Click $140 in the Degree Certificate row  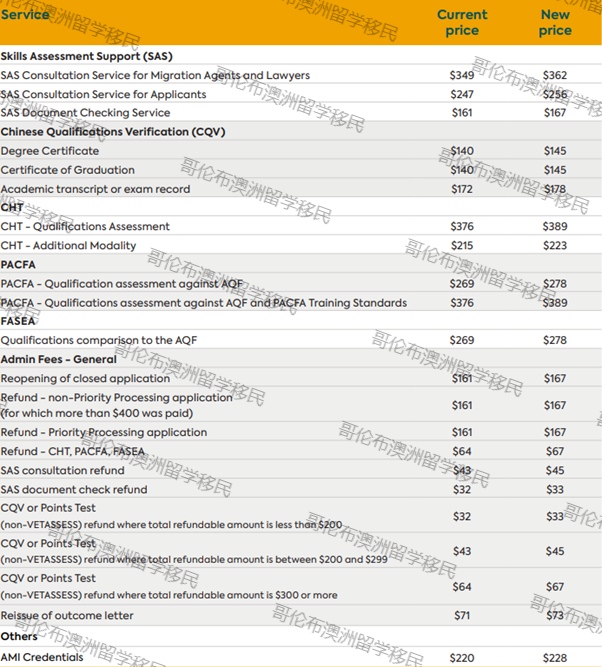point(462,151)
